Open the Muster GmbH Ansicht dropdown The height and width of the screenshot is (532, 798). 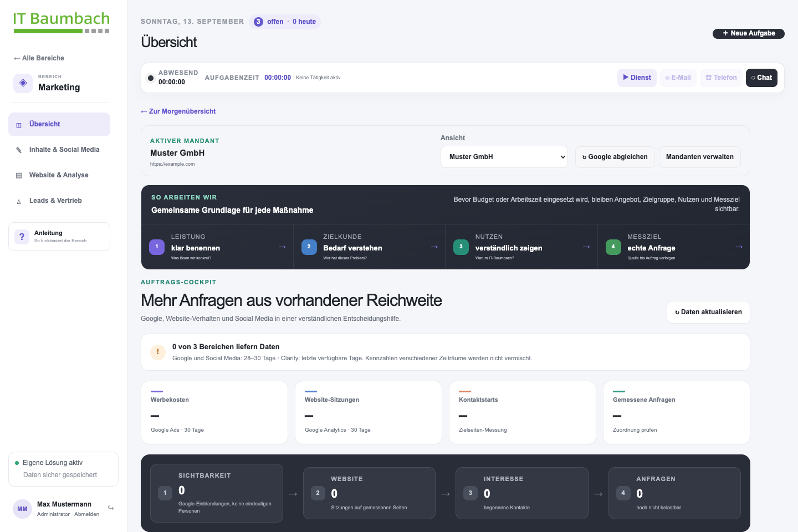[504, 157]
